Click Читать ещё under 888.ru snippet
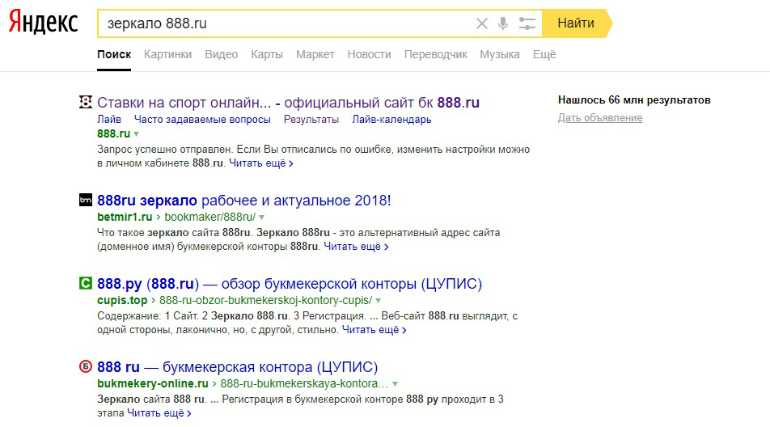This screenshot has height=427, width=770. coord(261,163)
